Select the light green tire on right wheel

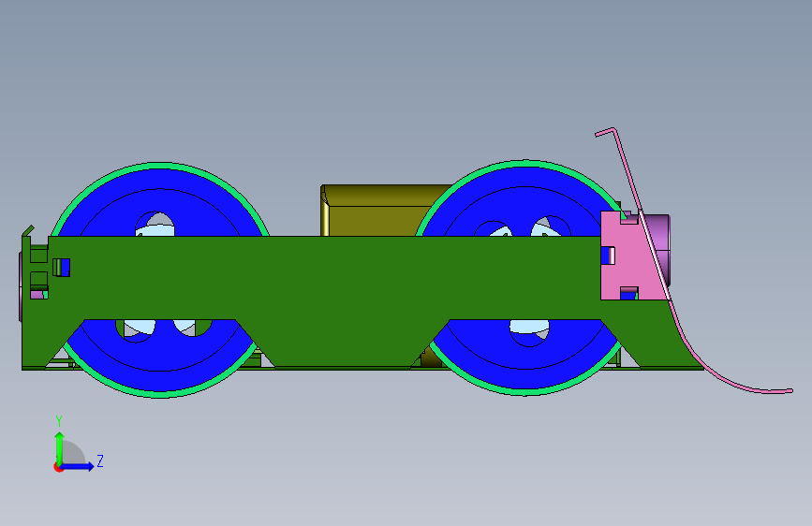tap(524, 164)
